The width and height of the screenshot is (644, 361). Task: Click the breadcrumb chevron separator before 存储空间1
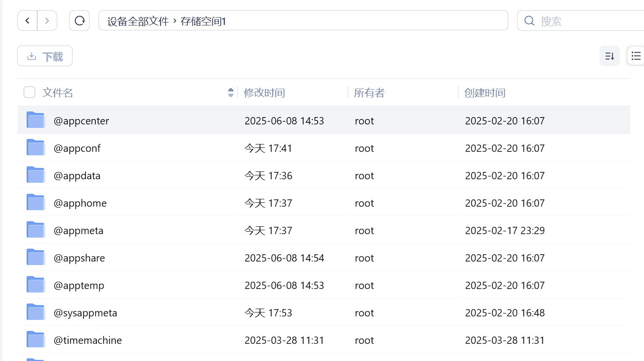(174, 21)
